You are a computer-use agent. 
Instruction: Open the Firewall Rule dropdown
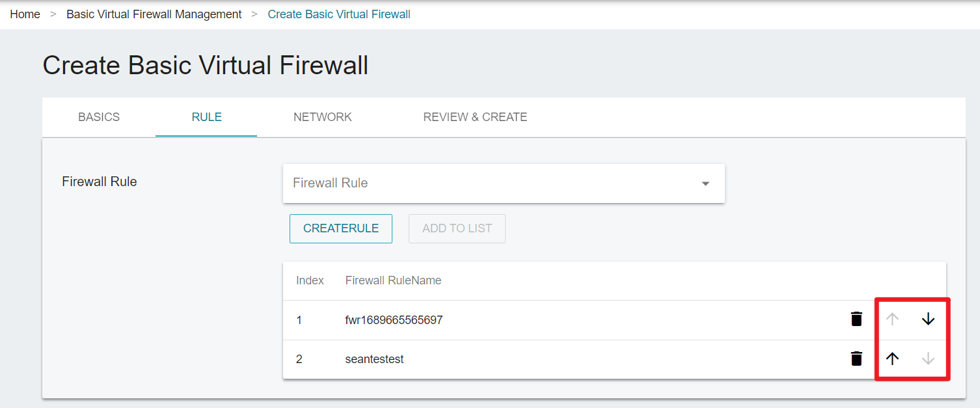click(504, 183)
